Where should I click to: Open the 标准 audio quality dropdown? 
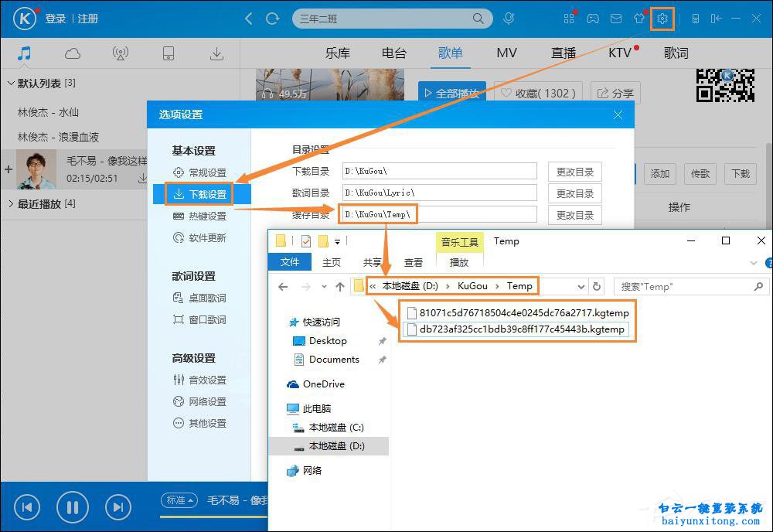(179, 500)
